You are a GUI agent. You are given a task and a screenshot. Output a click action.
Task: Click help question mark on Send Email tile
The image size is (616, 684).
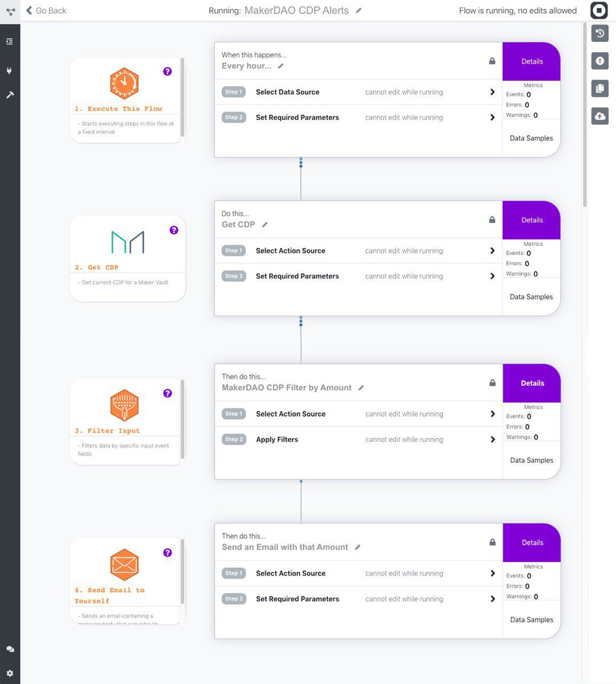coord(168,552)
